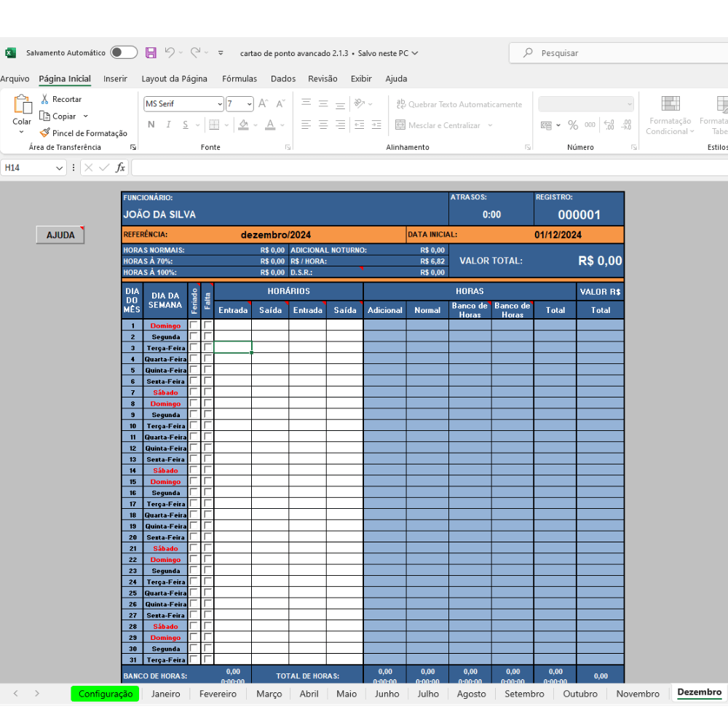Increase font size with larger A icon

(263, 103)
